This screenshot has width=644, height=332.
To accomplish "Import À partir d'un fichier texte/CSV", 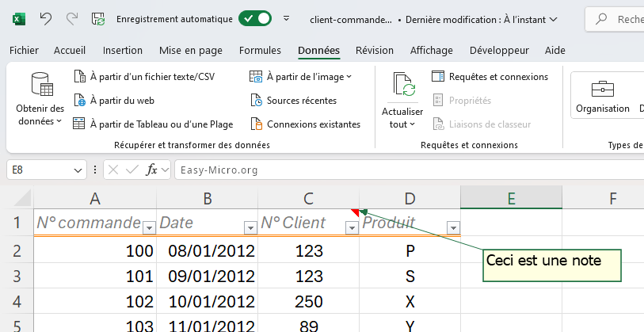I will [144, 77].
